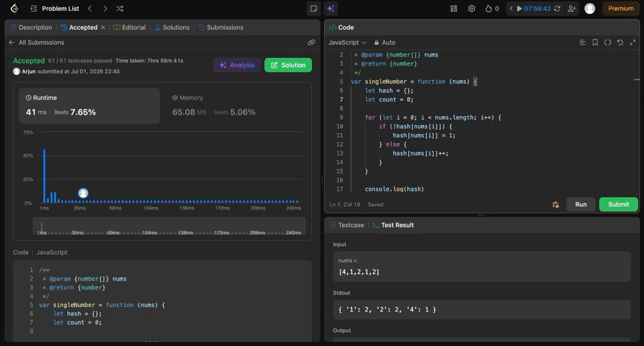Click the submitter avatar beside Arjun
The height and width of the screenshot is (346, 644).
point(17,71)
